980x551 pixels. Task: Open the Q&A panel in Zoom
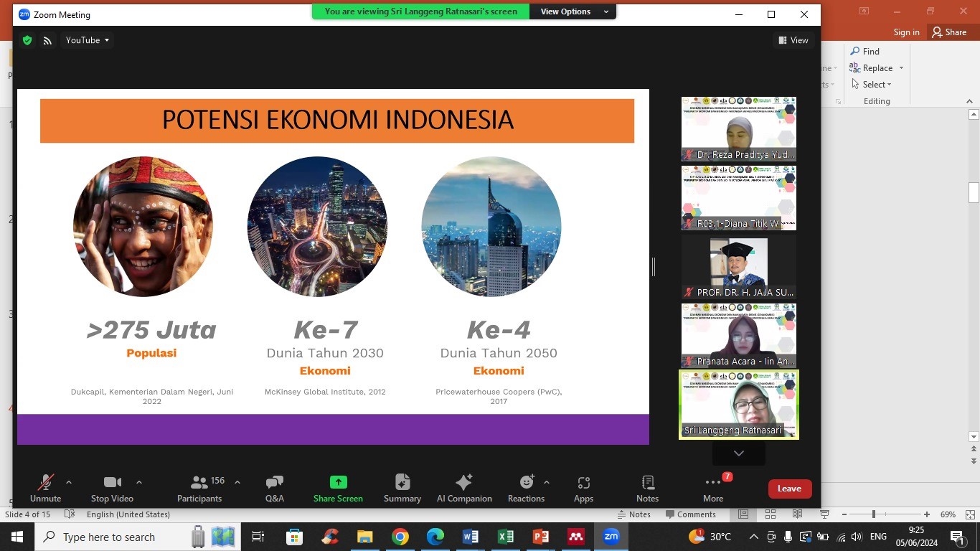click(274, 488)
